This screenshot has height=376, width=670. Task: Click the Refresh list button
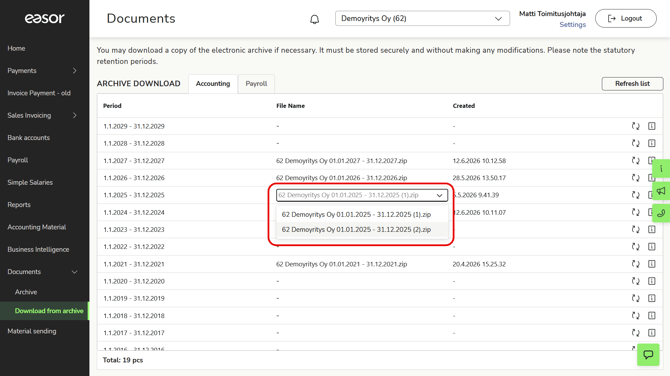tap(632, 84)
